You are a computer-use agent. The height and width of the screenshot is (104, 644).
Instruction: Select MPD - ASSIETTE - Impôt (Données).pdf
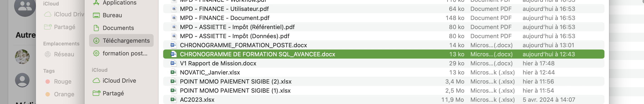235,36
